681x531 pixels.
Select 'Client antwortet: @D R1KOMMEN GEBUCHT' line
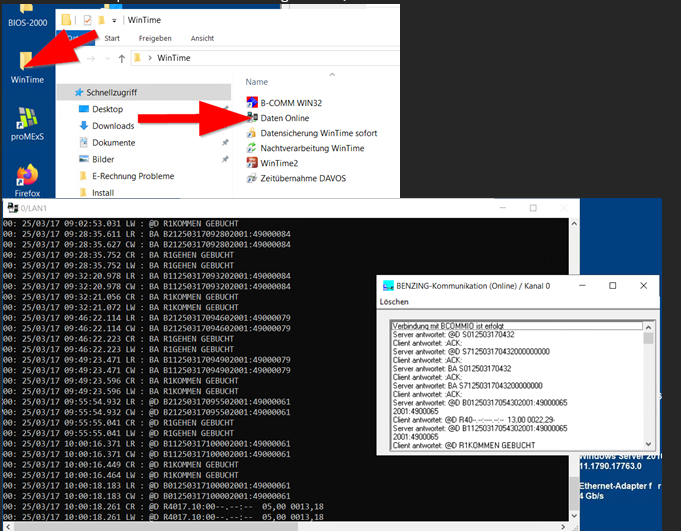464,445
